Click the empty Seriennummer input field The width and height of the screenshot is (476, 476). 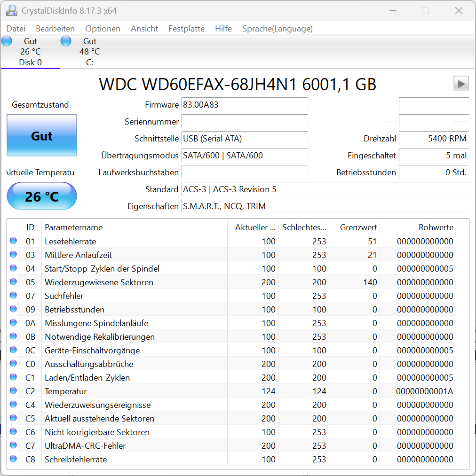245,122
